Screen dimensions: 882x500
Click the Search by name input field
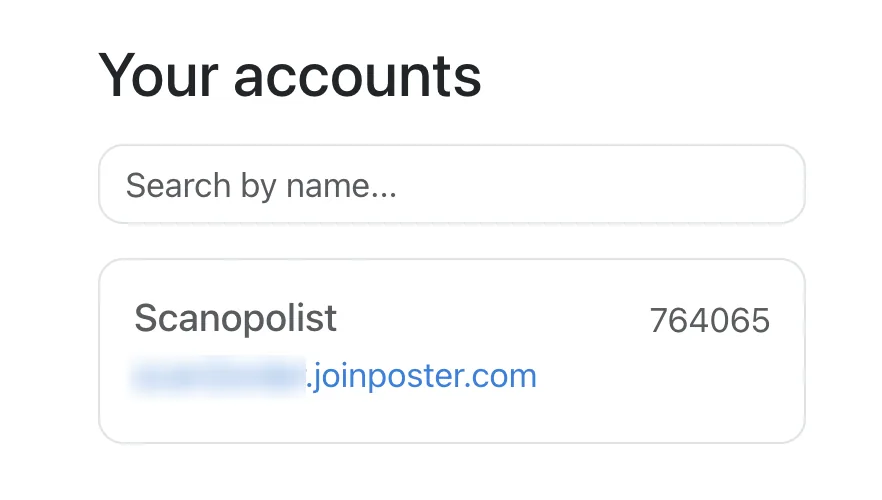click(452, 184)
